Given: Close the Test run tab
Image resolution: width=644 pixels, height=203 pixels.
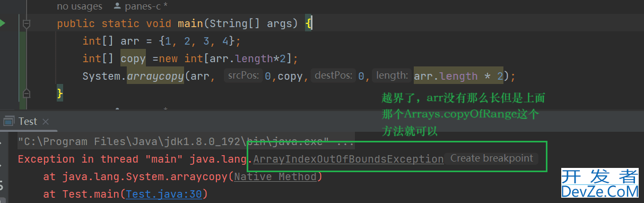Looking at the screenshot, I should pos(46,122).
